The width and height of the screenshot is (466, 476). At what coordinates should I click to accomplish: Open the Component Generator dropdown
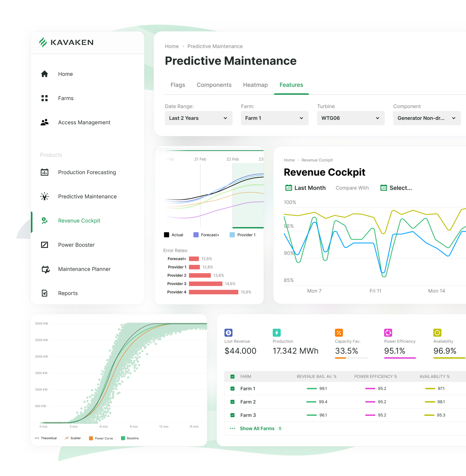tap(427, 118)
